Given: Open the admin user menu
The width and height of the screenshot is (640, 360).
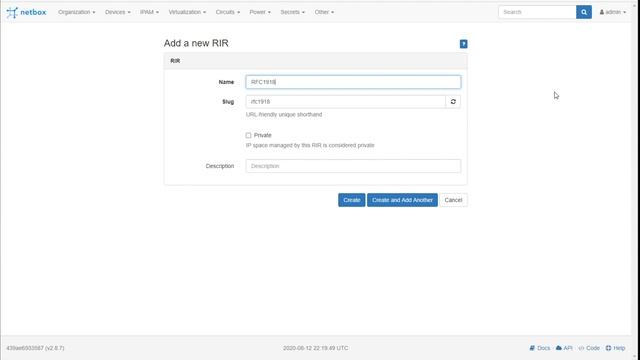Looking at the screenshot, I should pos(612,12).
